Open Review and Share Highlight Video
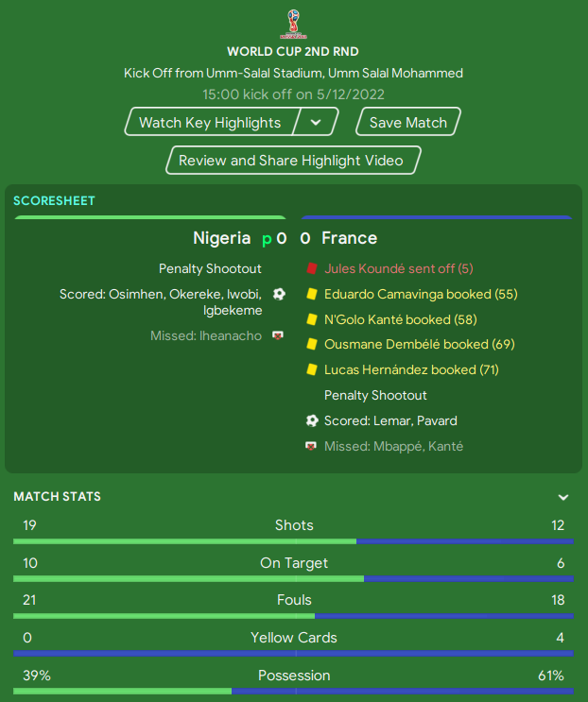The width and height of the screenshot is (588, 702). click(293, 161)
